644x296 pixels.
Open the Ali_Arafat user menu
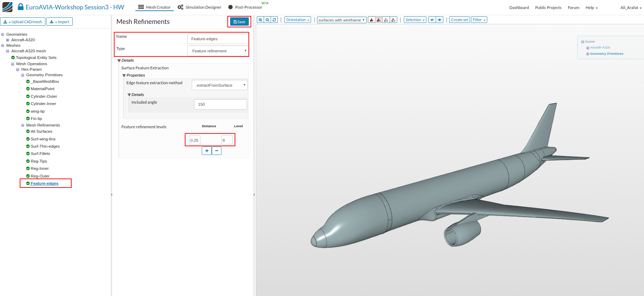pos(631,8)
